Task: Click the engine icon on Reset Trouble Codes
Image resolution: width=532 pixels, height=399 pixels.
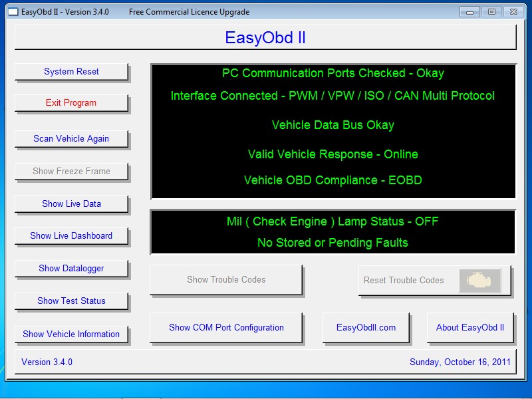Action: coord(479,281)
